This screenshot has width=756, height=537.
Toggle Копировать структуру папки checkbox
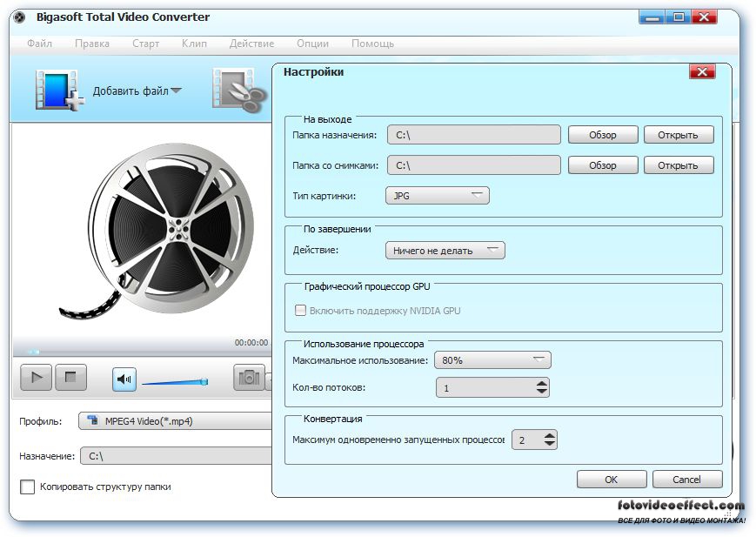point(28,487)
